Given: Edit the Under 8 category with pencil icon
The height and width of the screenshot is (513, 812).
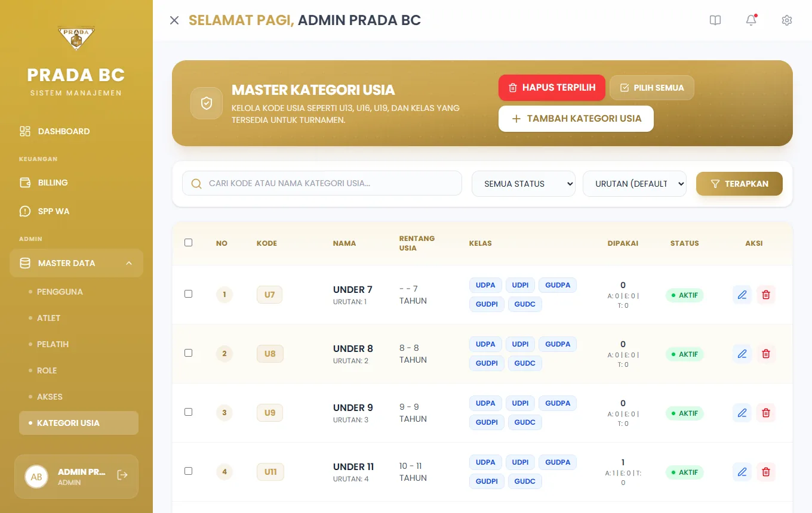Looking at the screenshot, I should 742,354.
